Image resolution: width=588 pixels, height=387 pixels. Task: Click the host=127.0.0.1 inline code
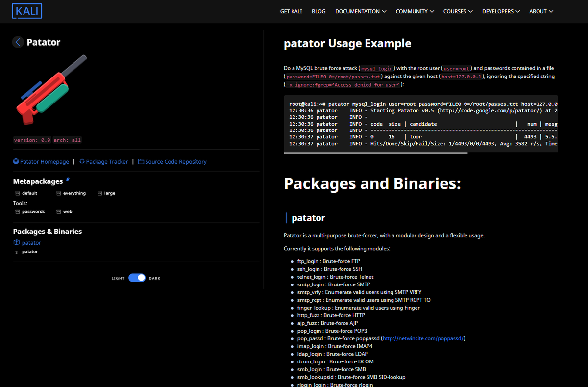click(462, 77)
